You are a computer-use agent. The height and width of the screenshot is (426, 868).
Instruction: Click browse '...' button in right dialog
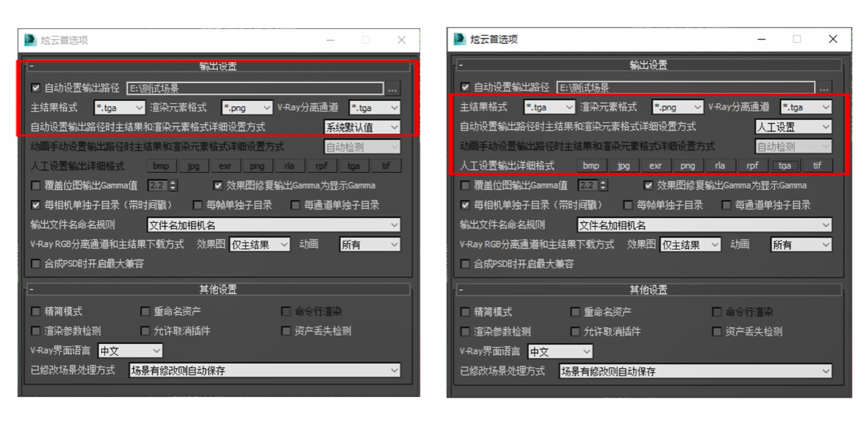tap(824, 87)
